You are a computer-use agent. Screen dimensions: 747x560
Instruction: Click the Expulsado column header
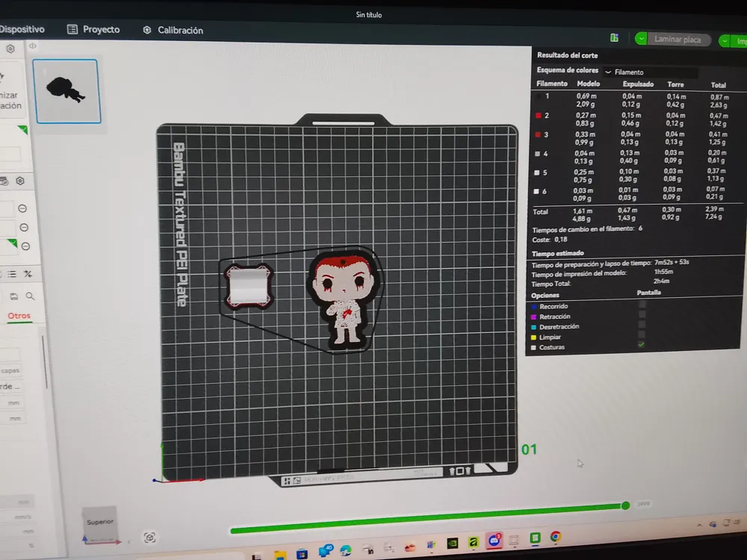638,84
